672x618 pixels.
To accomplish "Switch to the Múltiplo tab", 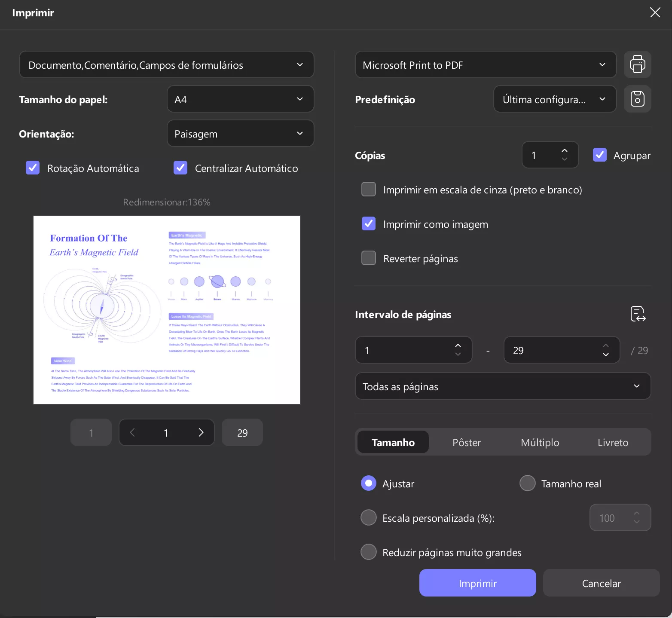I will pyautogui.click(x=540, y=442).
